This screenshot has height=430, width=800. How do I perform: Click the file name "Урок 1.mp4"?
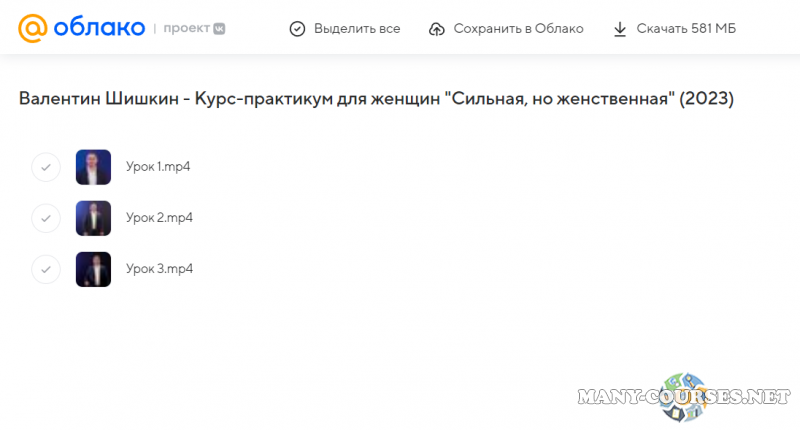tap(158, 167)
